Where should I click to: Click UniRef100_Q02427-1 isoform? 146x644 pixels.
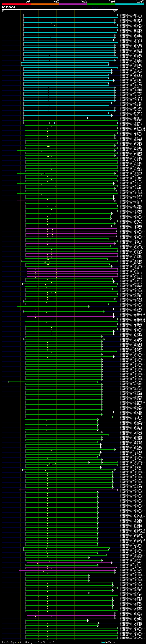tap(132, 248)
